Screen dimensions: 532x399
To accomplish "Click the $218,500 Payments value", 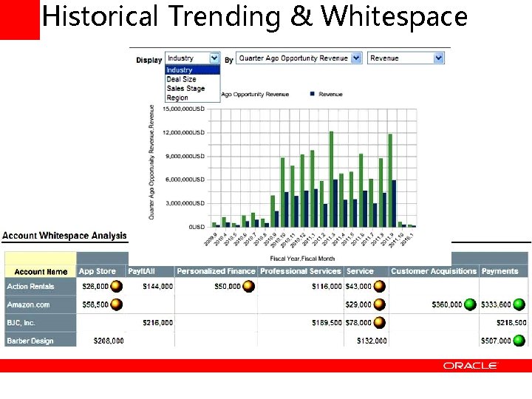I will click(511, 322).
